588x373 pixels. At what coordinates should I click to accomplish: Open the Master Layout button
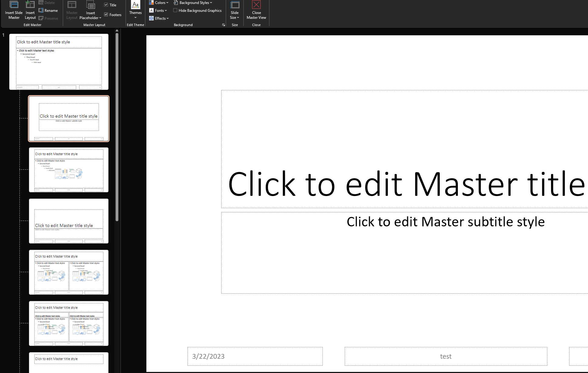(x=72, y=10)
